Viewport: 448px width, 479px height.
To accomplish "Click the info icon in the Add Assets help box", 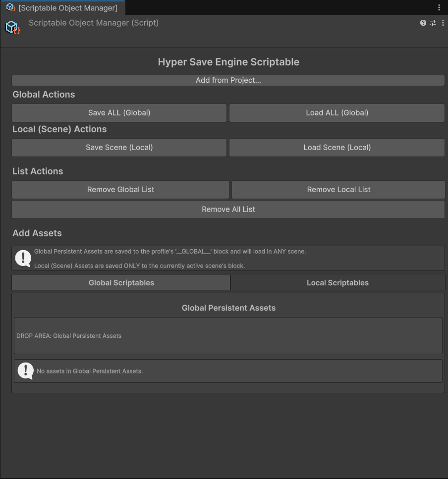I will pyautogui.click(x=23, y=258).
